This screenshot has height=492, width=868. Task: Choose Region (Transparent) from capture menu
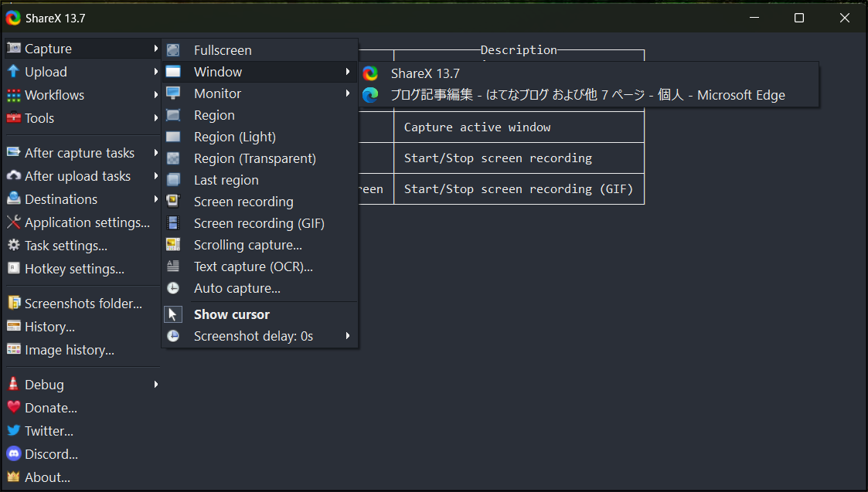pos(260,158)
